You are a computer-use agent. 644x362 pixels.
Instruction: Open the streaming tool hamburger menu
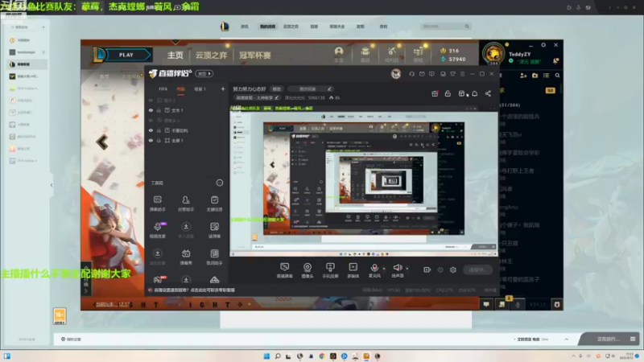(x=462, y=74)
